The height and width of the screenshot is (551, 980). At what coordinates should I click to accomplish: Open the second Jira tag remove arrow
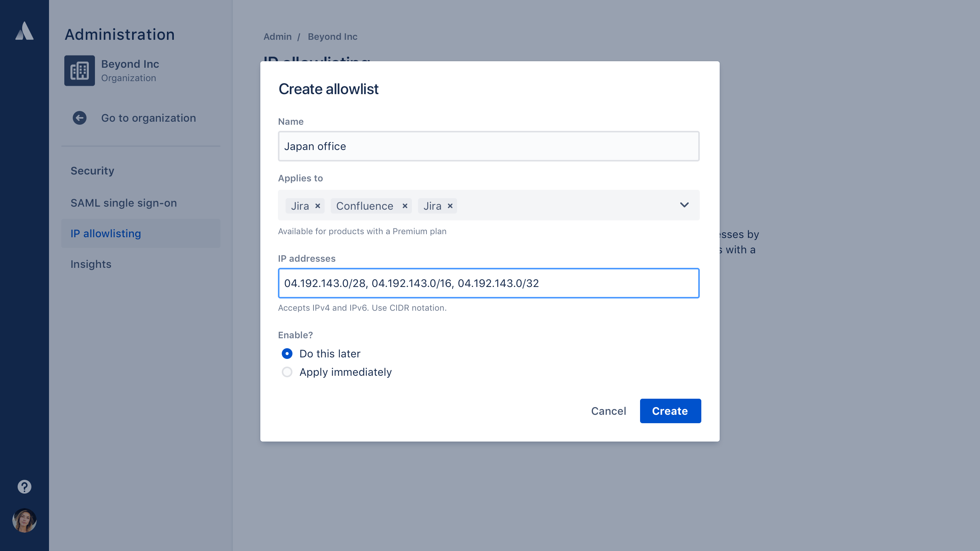[450, 205]
